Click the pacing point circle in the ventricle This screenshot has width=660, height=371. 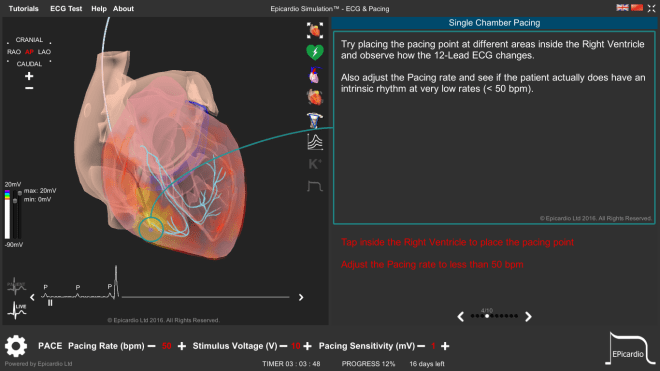(151, 229)
